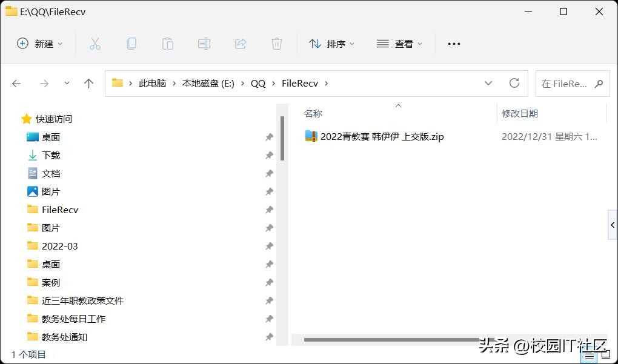
Task: Click the Paste icon
Action: [167, 43]
